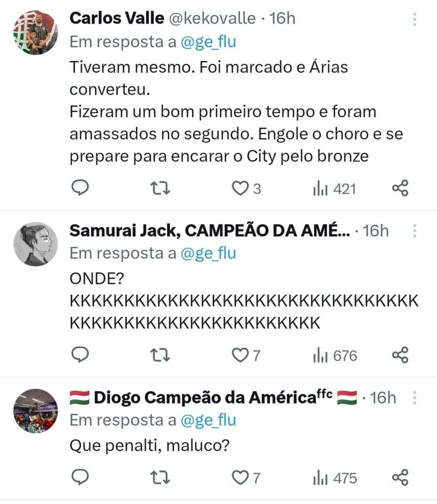Open more options menu on Diogo's tweet
This screenshot has width=437, height=504.
[415, 397]
